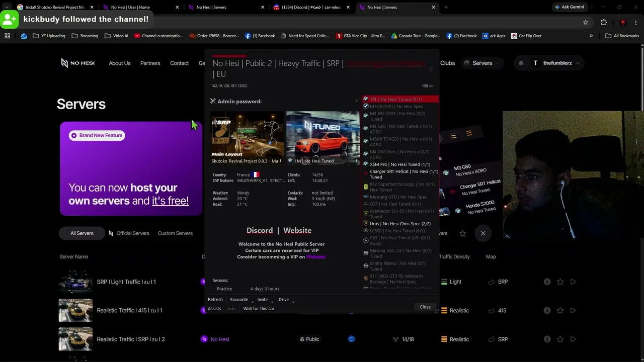Screen dimensions: 644x362
Task: Open the All Bookmarks folder
Action: (x=622, y=36)
